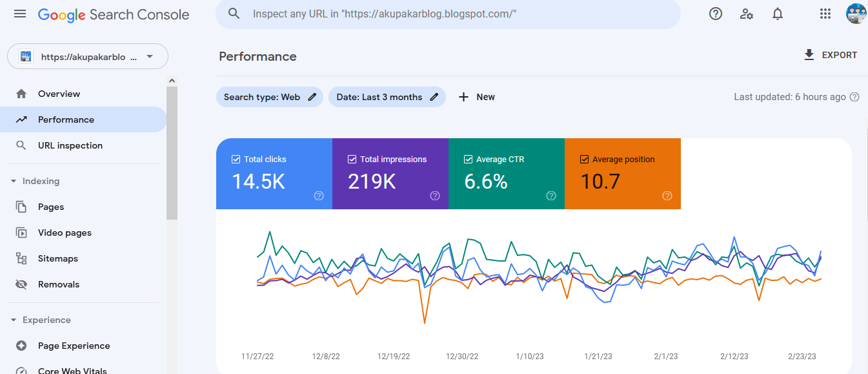Open the notifications bell
This screenshot has height=374, width=868.
pos(778,14)
